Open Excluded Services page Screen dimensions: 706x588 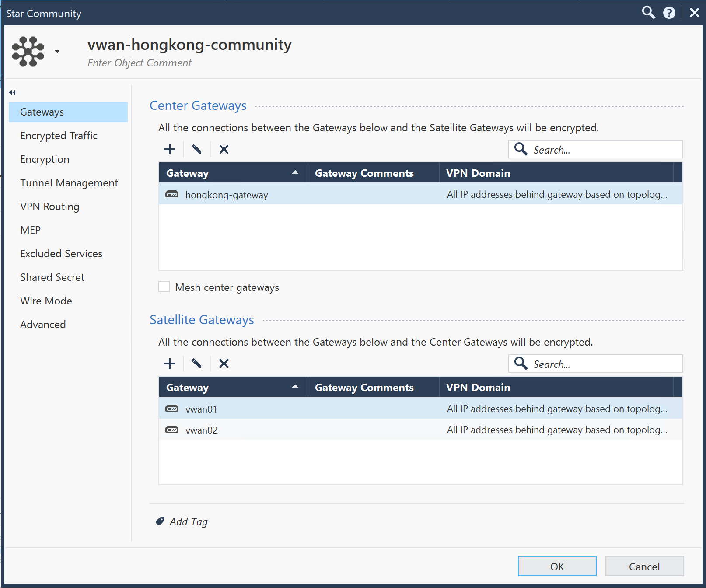coord(68,254)
